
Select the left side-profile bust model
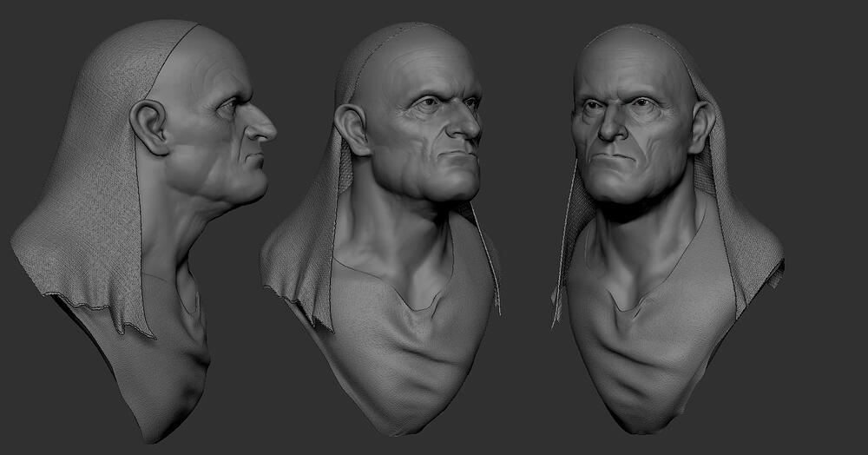[x=144, y=231]
